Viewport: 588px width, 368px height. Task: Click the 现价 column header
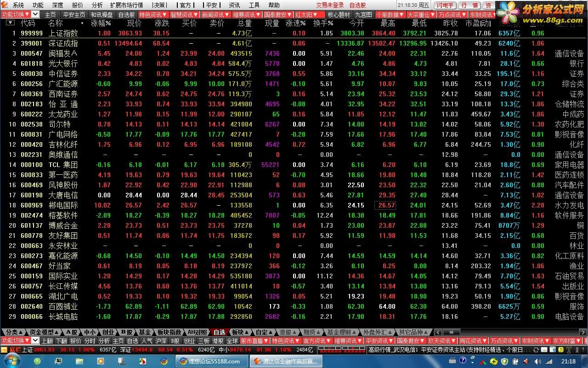(x=134, y=23)
